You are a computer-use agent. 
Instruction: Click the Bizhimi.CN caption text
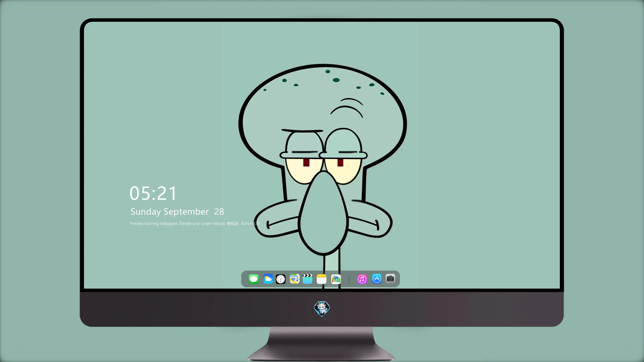(250, 223)
